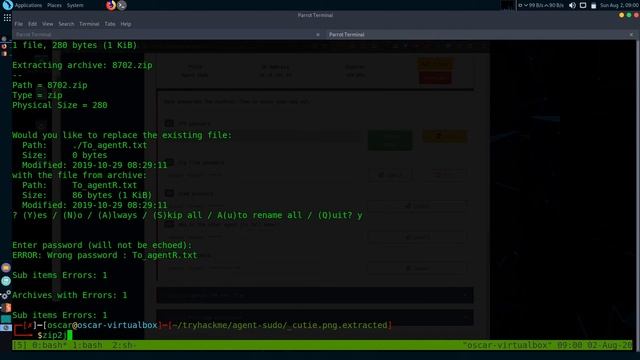Click "Enter password (will not be echoed)" line

coord(102,245)
